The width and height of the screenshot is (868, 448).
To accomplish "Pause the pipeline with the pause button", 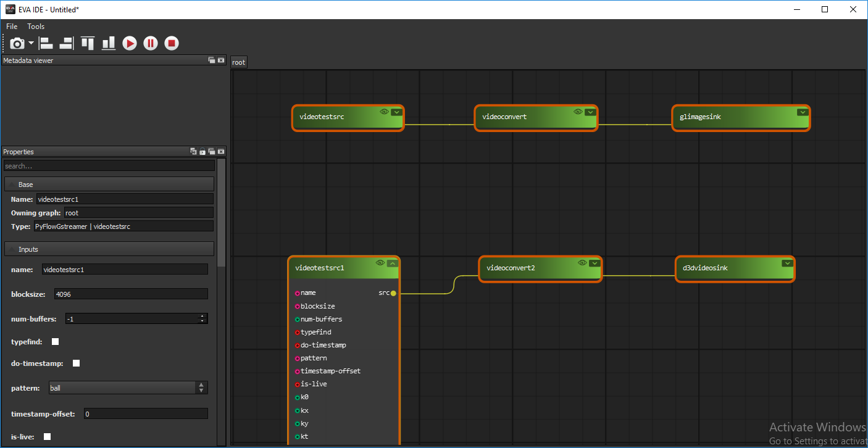I will pos(151,43).
